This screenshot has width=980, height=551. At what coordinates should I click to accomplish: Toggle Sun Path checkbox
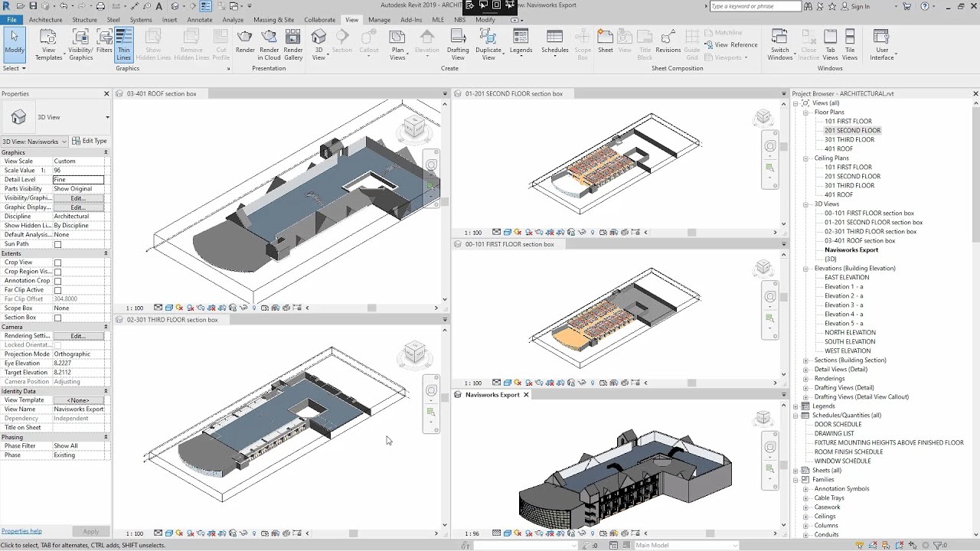[57, 244]
